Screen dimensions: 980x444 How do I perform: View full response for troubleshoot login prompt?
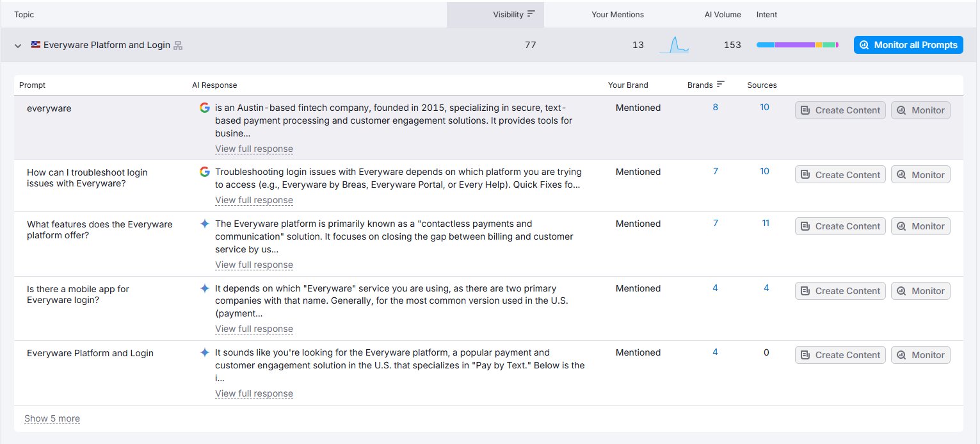(254, 200)
